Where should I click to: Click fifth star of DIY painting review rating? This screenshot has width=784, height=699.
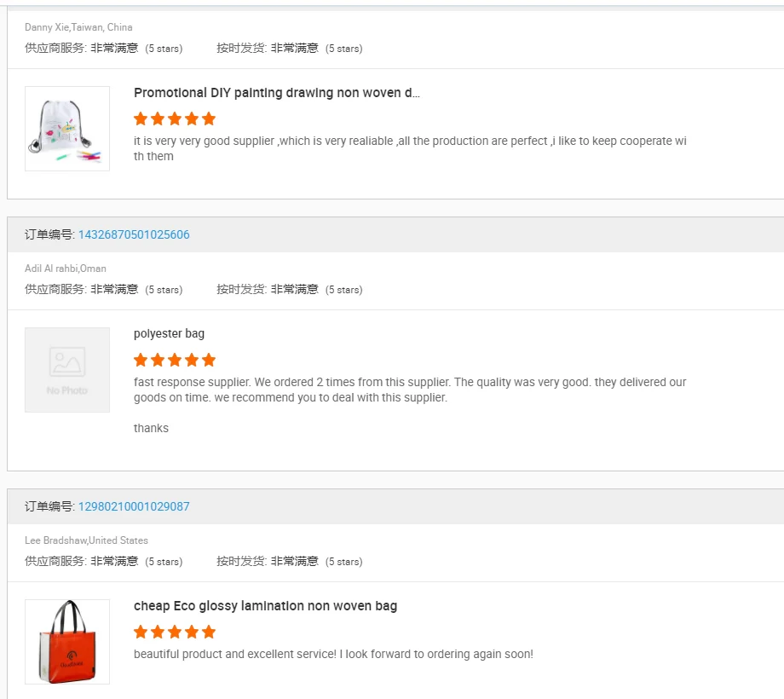(x=209, y=119)
